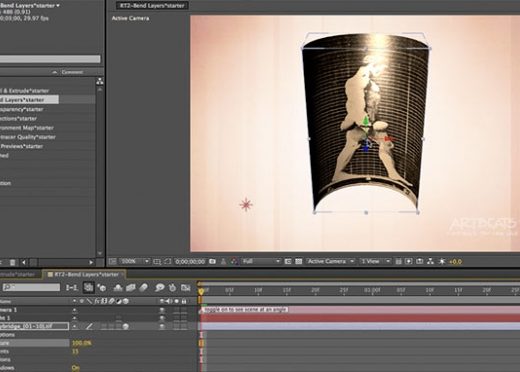
Task: Open the 1 View layout dropdown
Action: (x=375, y=261)
